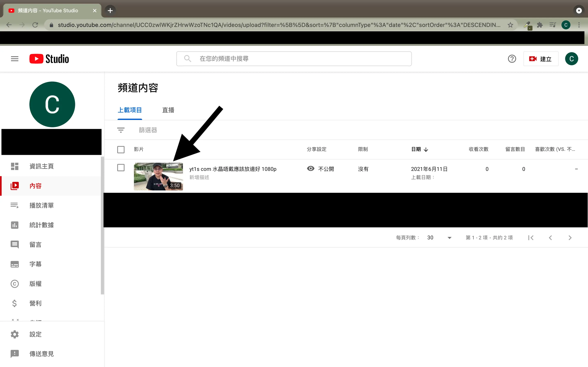
Task: Sort by 日期 column arrow
Action: point(426,149)
